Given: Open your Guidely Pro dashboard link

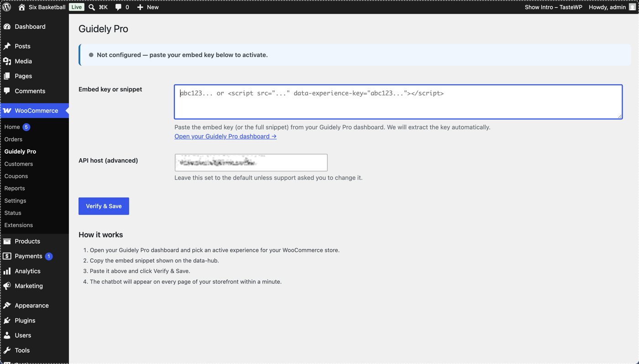Looking at the screenshot, I should (225, 136).
